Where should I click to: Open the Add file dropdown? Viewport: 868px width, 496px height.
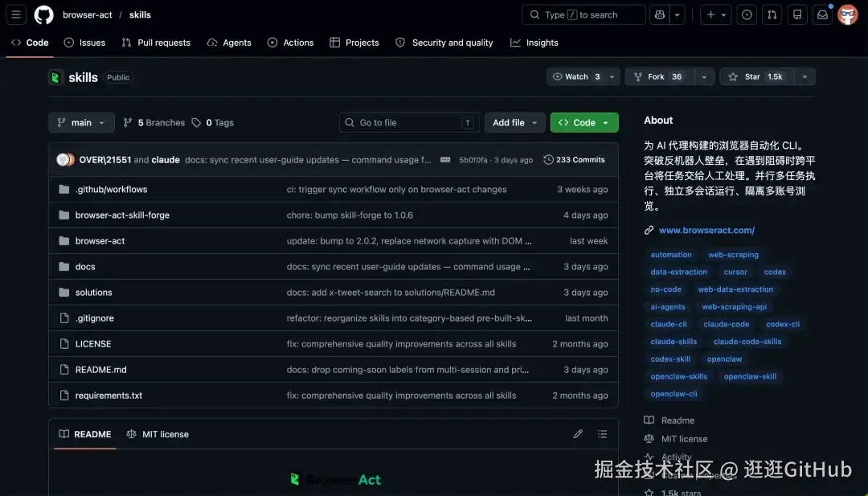coord(515,122)
